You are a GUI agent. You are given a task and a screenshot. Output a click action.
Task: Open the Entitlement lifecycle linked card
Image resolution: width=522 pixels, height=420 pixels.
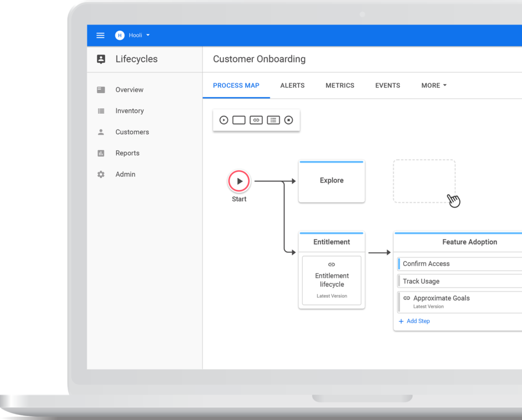pos(331,280)
